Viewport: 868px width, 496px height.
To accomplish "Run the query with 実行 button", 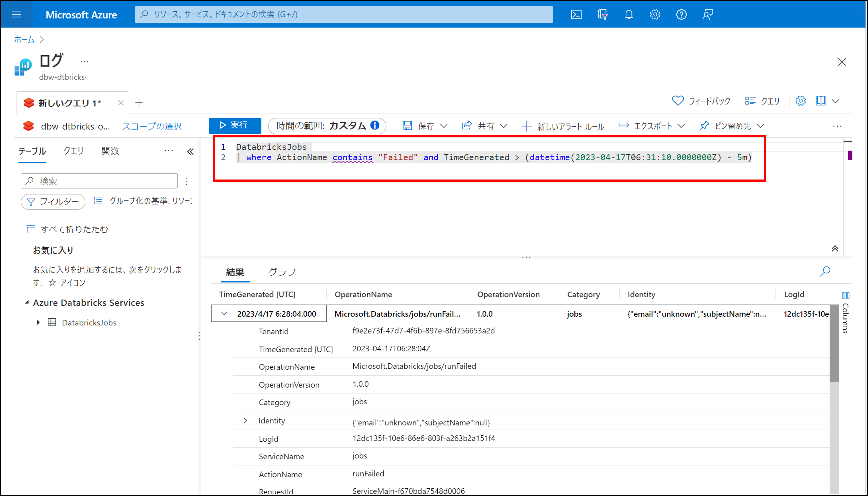I will [x=234, y=125].
